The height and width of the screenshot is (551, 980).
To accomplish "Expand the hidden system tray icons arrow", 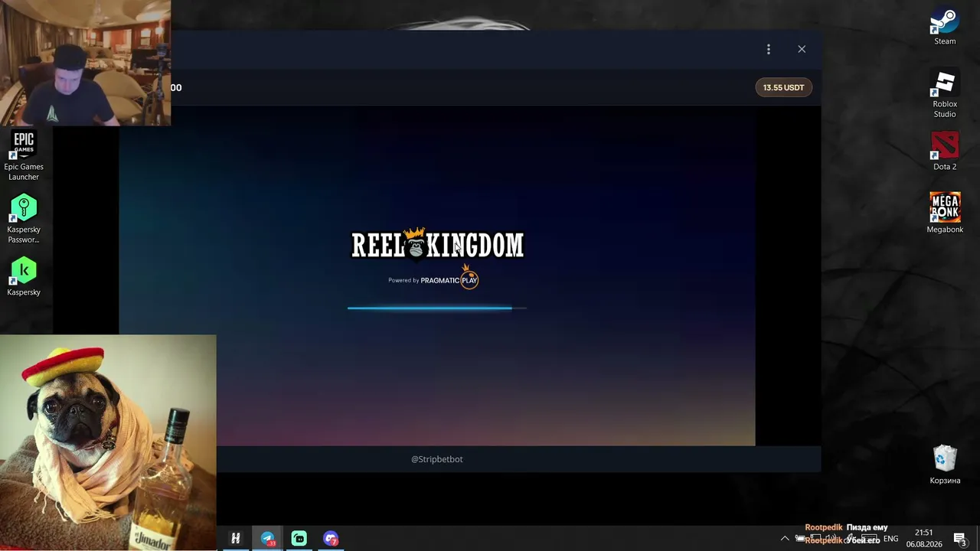I will [784, 539].
